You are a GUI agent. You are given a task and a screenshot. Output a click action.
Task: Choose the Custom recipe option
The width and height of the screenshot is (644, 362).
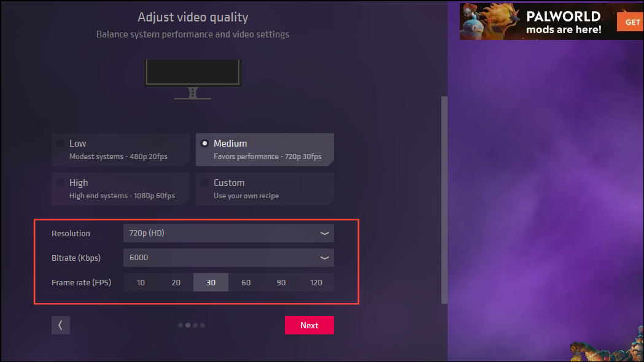pyautogui.click(x=265, y=188)
